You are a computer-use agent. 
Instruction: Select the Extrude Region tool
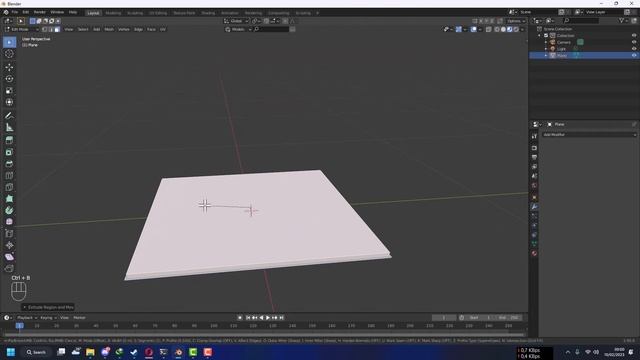[x=9, y=140]
